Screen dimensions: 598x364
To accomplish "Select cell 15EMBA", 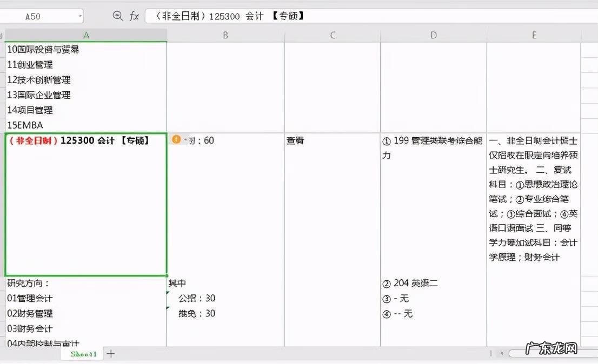I will click(x=86, y=125).
